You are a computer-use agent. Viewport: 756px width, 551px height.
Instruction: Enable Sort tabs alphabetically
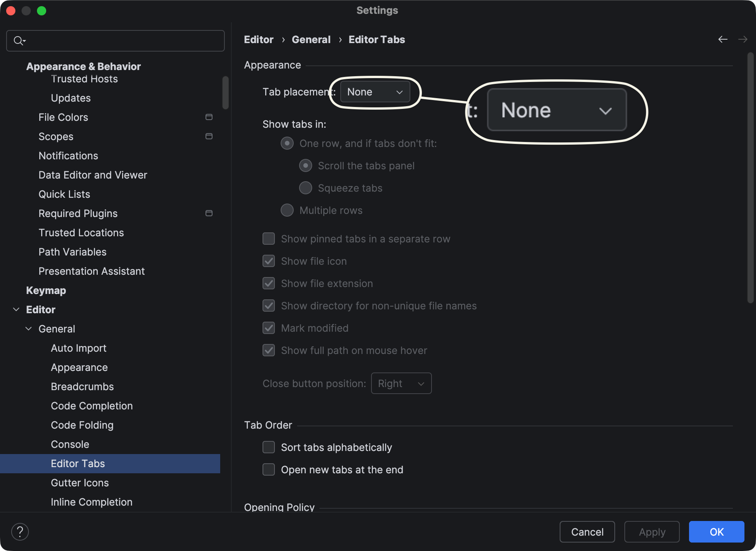(x=268, y=447)
